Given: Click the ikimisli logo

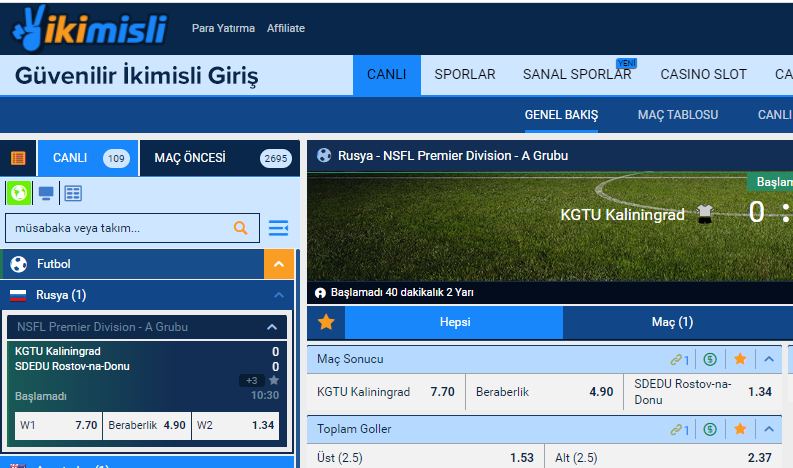Looking at the screenshot, I should [90, 28].
